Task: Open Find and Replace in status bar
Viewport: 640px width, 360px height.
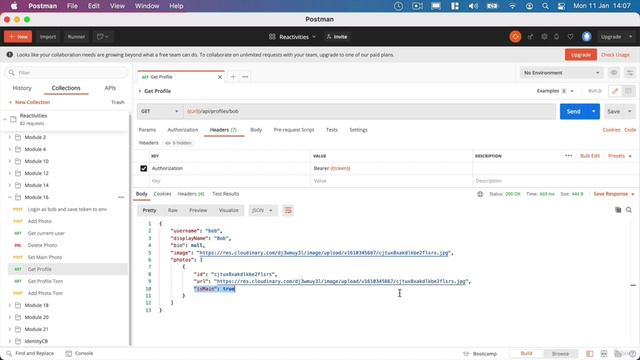Action: click(x=30, y=353)
